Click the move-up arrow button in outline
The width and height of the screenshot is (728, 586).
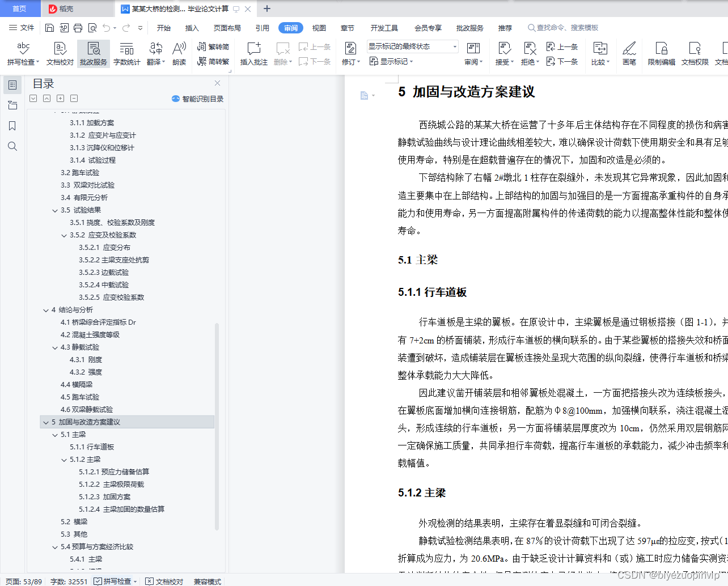pos(46,99)
